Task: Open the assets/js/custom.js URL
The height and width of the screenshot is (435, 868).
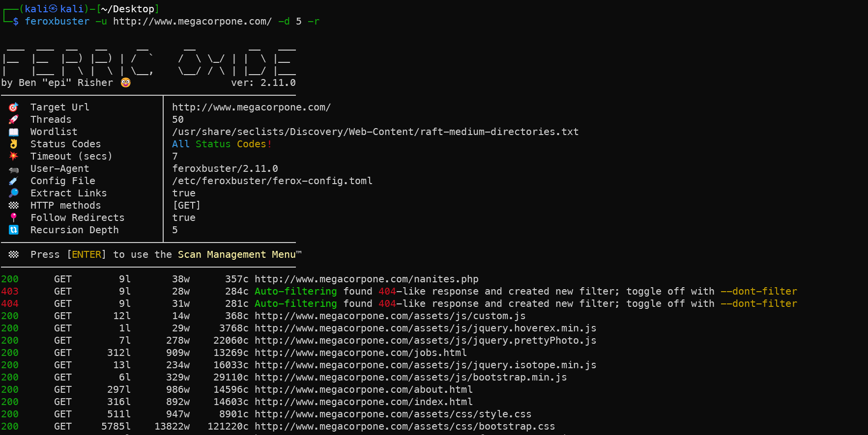Action: click(390, 316)
